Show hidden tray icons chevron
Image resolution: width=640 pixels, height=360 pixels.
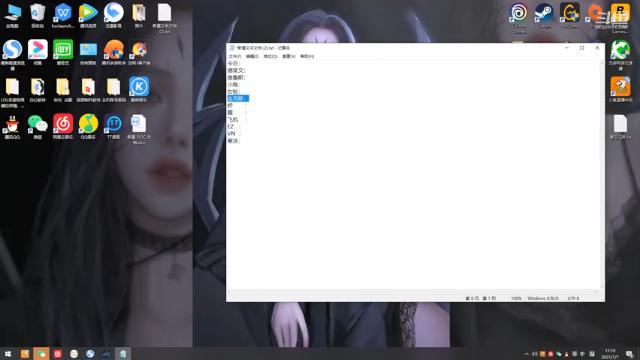(x=527, y=354)
